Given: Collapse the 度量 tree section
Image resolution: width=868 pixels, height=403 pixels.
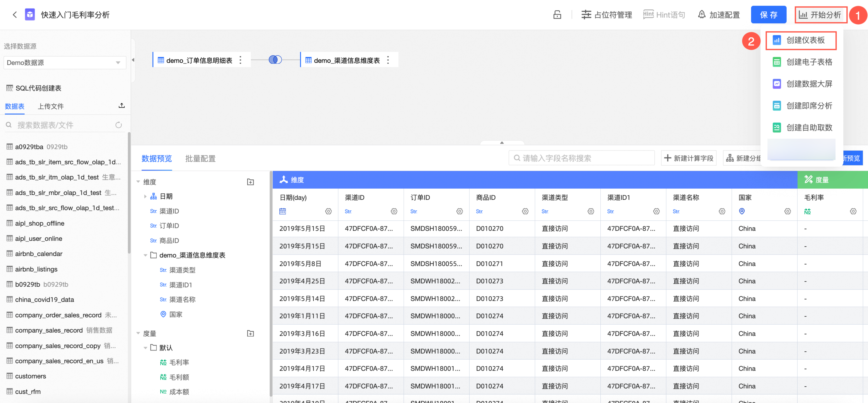Looking at the screenshot, I should click(x=138, y=333).
